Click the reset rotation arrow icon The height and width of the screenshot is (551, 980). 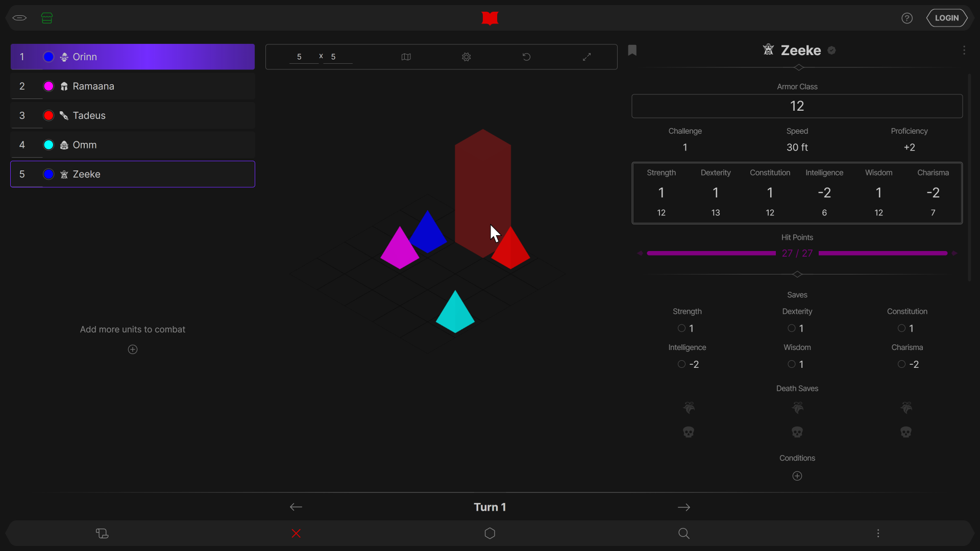527,57
